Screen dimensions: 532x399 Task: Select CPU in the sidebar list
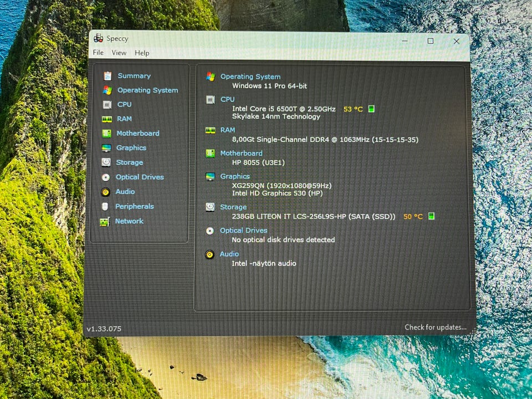pos(125,105)
